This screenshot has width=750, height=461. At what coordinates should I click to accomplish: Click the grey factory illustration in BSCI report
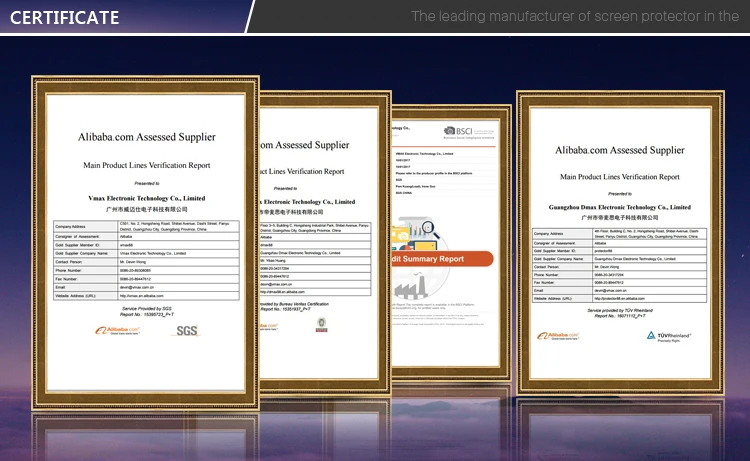[410, 286]
